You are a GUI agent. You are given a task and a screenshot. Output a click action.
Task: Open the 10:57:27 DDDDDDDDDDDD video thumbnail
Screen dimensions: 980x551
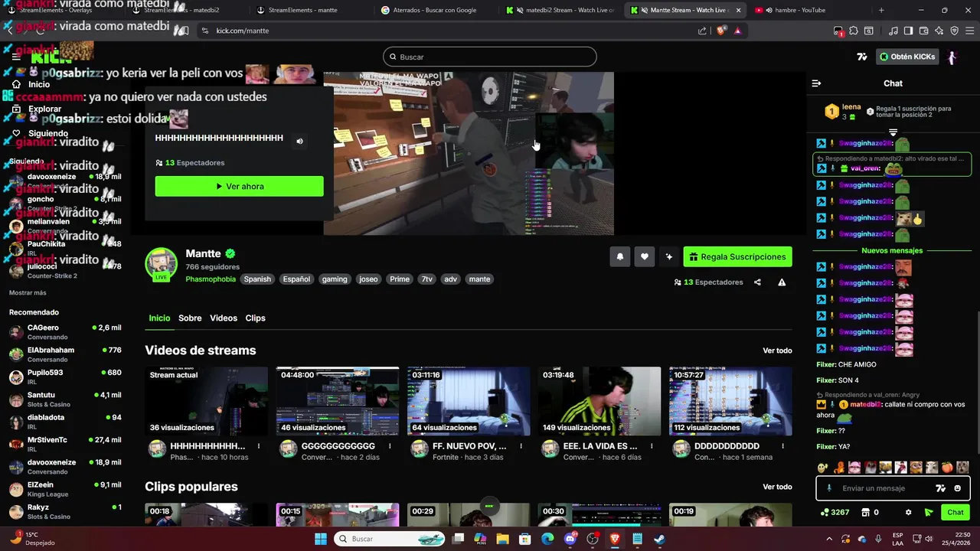tap(730, 401)
